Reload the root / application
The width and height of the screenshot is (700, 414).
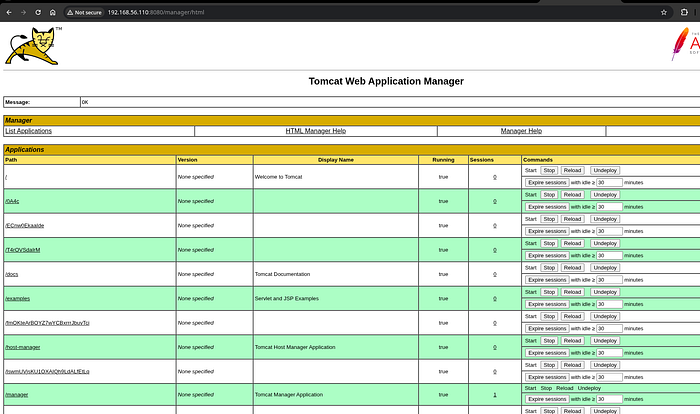click(572, 171)
